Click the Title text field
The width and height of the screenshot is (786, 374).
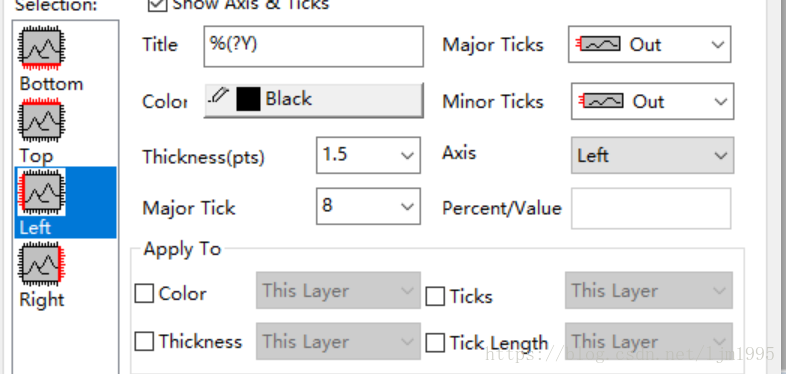[313, 47]
